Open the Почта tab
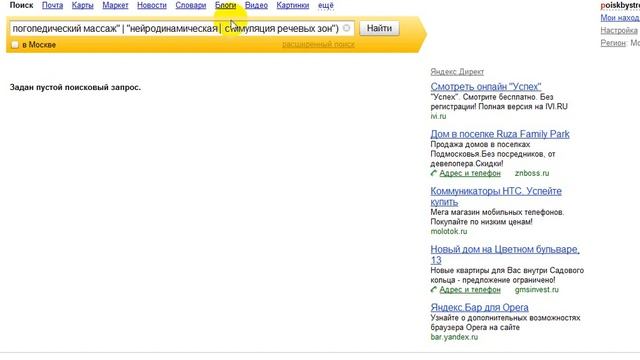Image resolution: width=640 pixels, height=360 pixels. point(53,5)
